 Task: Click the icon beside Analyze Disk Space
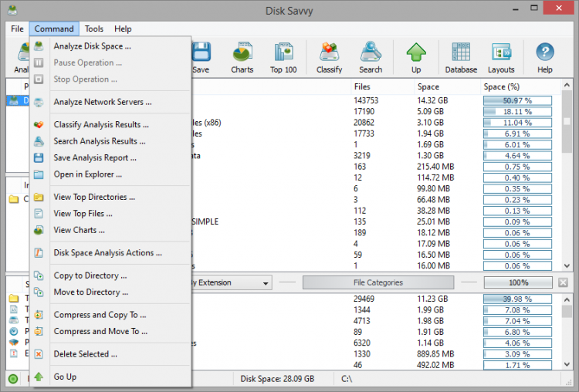(39, 46)
